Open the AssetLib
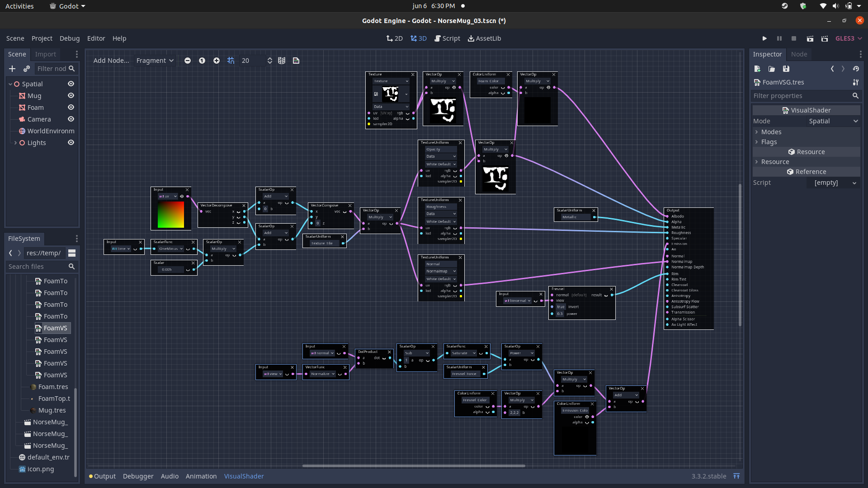This screenshot has height=488, width=868. coord(484,38)
